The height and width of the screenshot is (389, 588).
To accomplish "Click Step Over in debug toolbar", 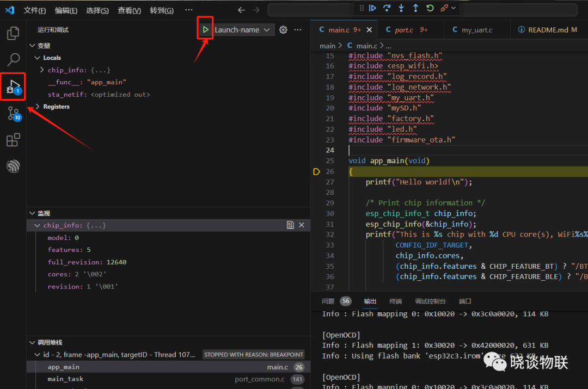I will (x=387, y=8).
